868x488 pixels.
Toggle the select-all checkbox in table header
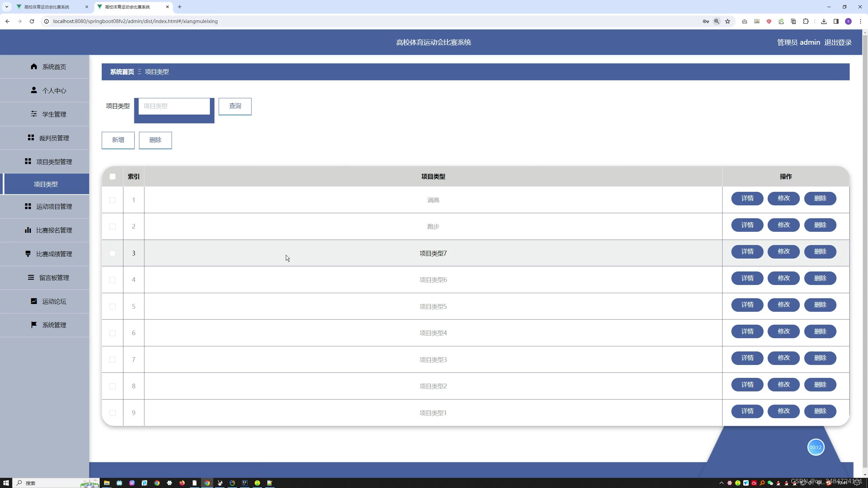click(113, 177)
